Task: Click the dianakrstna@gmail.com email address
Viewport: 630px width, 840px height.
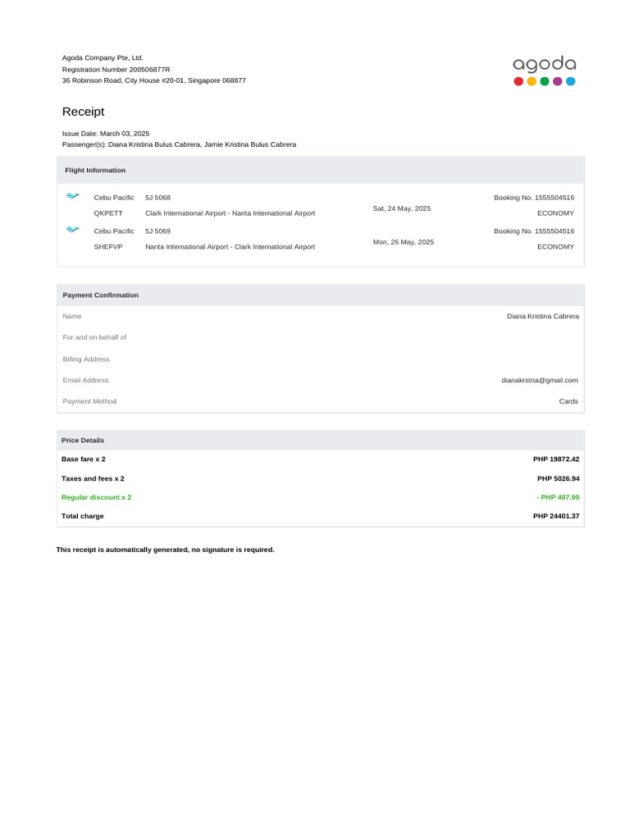Action: [540, 381]
